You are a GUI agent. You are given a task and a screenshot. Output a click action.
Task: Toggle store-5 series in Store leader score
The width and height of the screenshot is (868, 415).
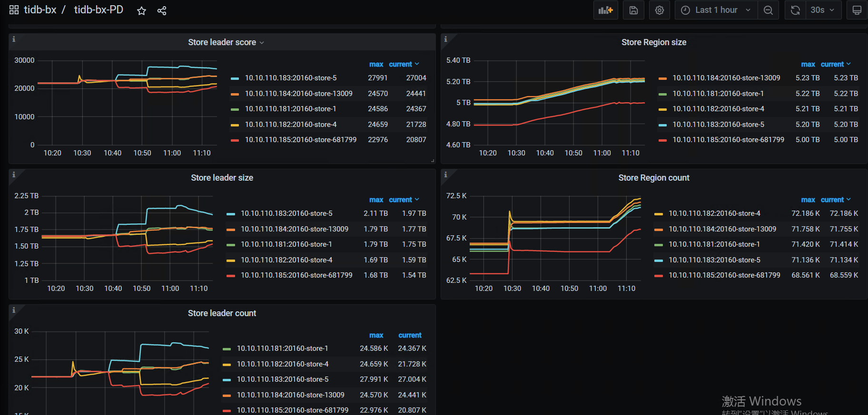pos(290,78)
